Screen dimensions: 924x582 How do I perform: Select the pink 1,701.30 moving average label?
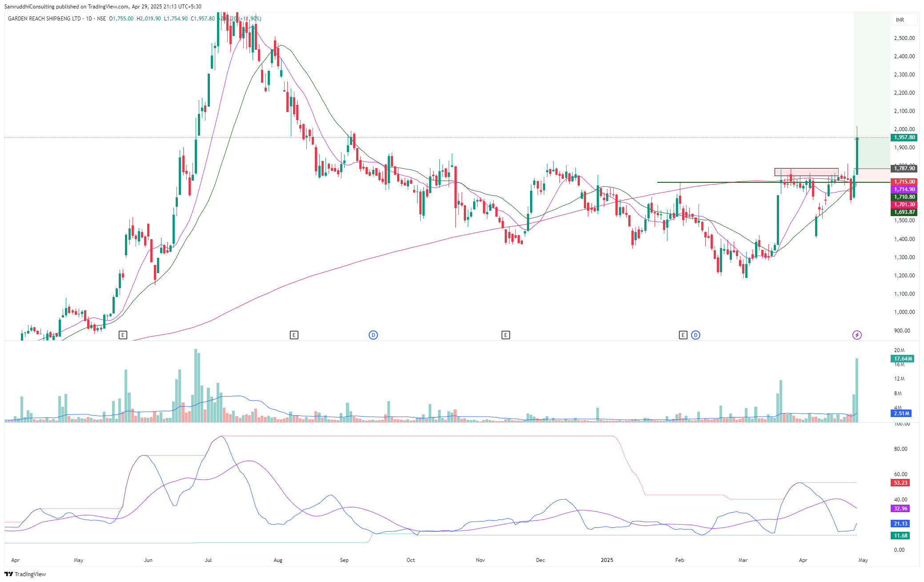[904, 205]
